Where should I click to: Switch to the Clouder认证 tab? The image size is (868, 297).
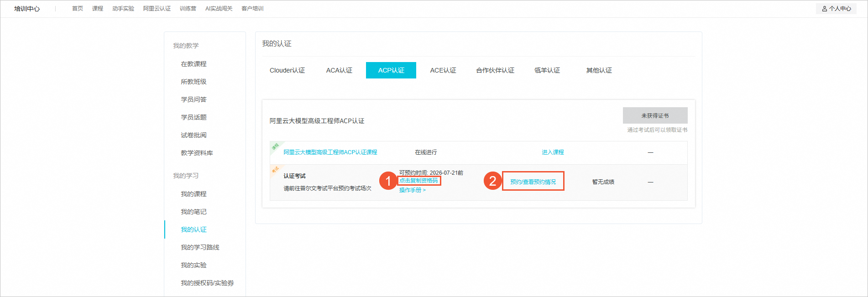(288, 70)
